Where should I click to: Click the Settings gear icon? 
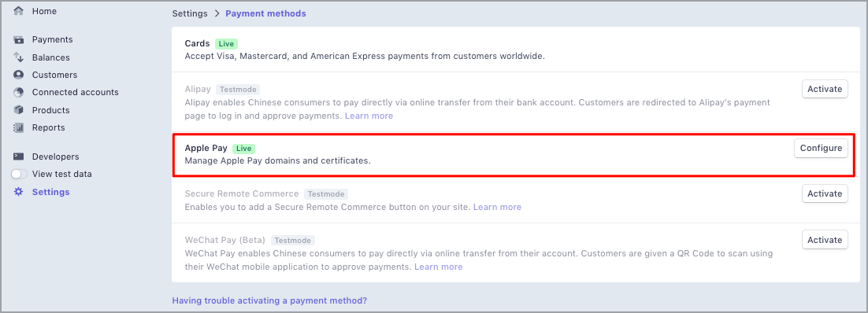click(x=19, y=192)
